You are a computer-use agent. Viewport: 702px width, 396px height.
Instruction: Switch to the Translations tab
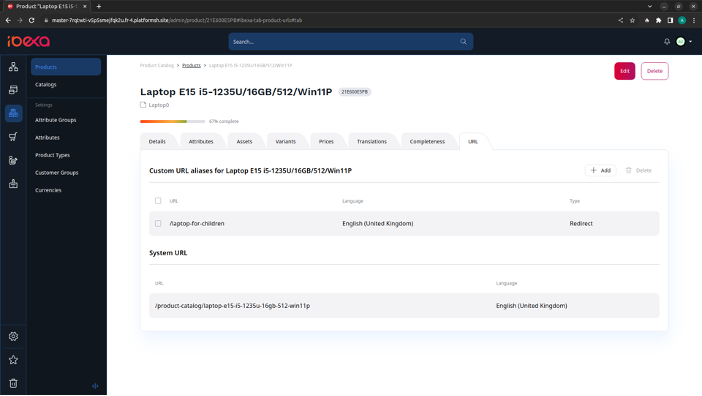[372, 141]
